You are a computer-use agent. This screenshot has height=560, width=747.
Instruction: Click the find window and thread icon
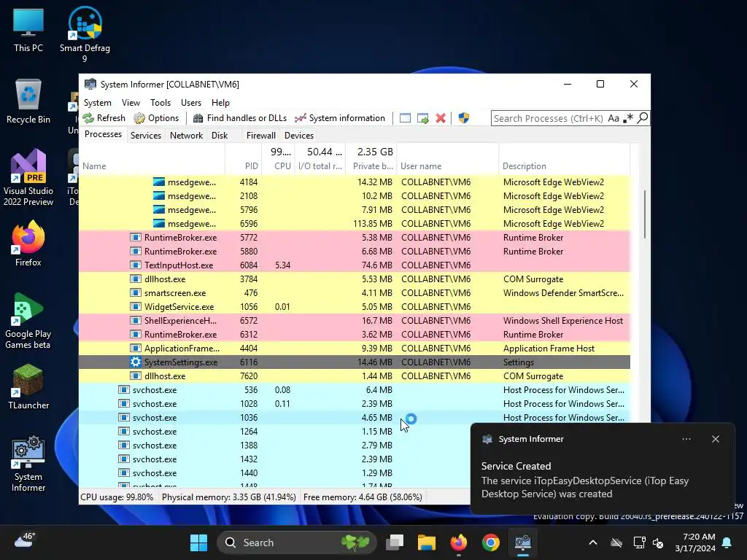(422, 118)
